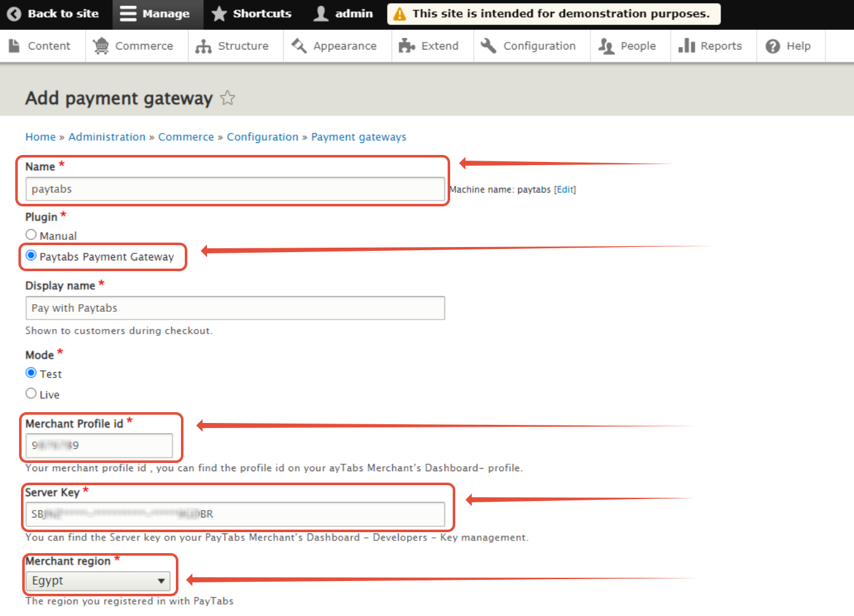Click the Display name field
The width and height of the screenshot is (854, 616).
(235, 308)
